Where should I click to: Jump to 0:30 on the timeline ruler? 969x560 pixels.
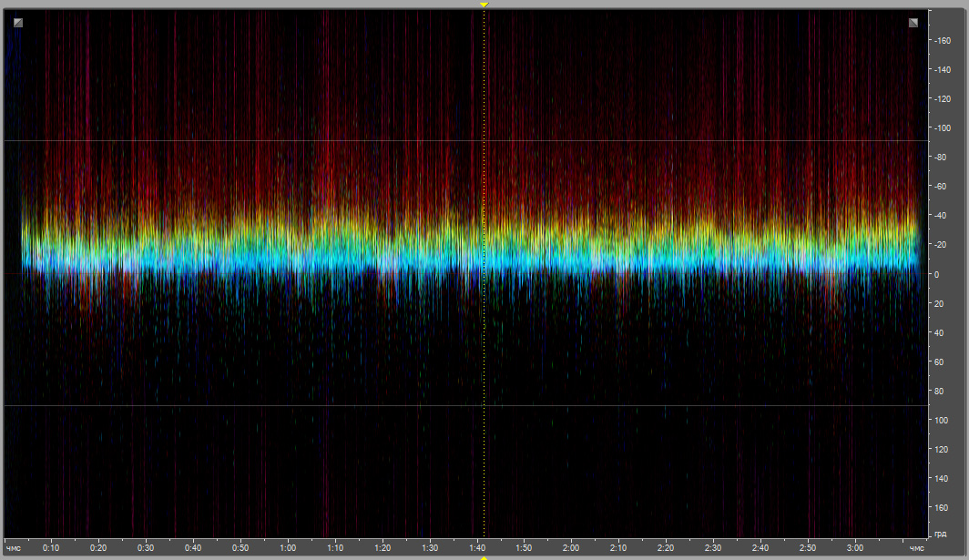(146, 547)
